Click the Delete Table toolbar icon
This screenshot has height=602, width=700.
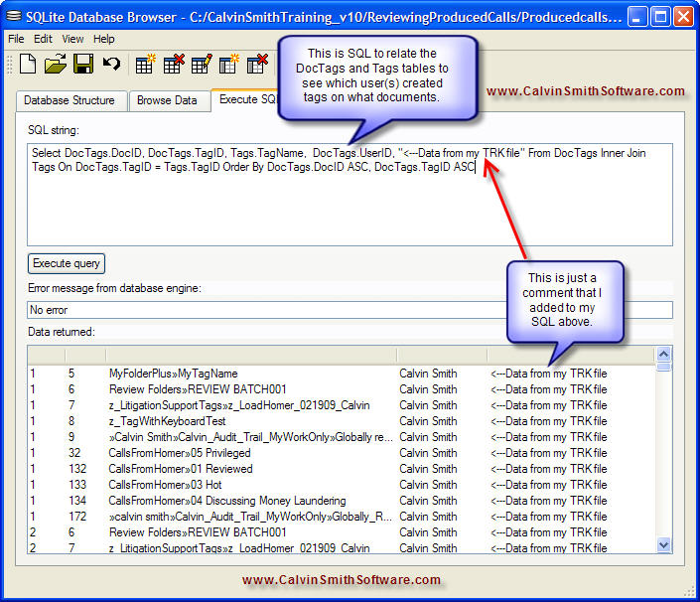(x=174, y=66)
